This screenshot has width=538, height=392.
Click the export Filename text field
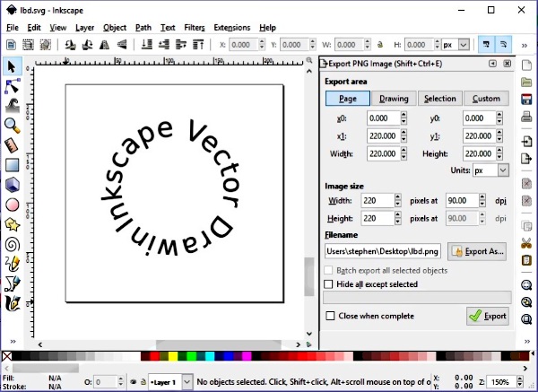click(383, 251)
